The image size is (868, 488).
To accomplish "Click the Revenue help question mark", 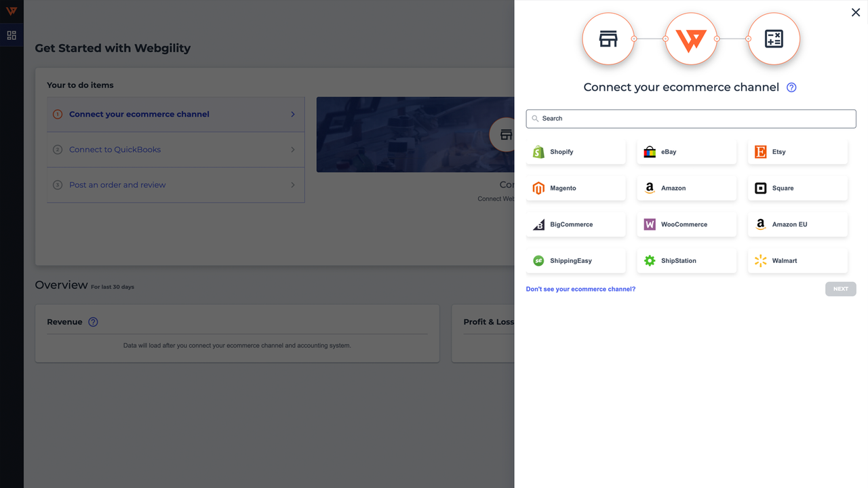I will tap(93, 321).
